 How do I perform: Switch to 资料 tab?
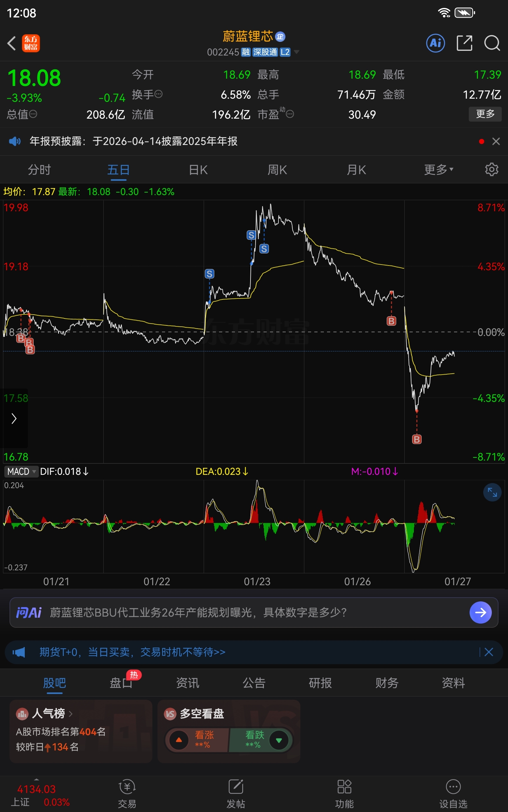pos(453,683)
